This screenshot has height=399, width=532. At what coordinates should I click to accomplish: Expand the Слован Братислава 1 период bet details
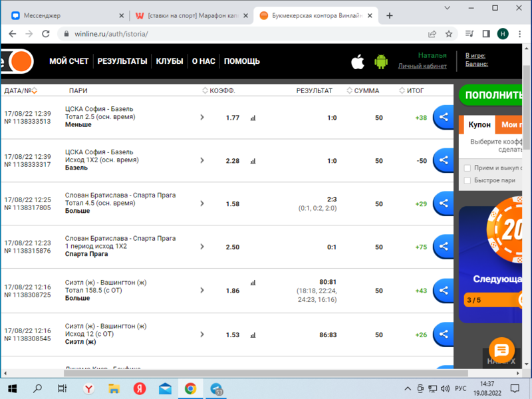pyautogui.click(x=202, y=247)
